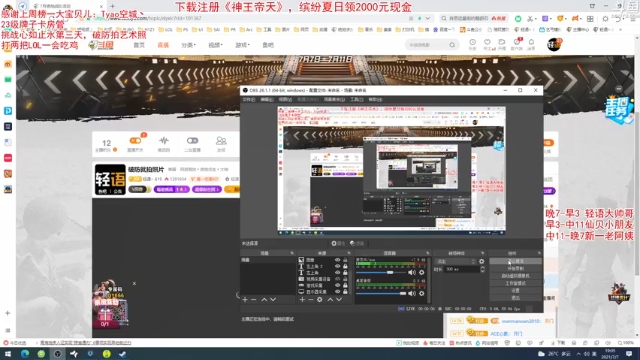Expand the bookmarks bar overflow arrow

coord(621,29)
